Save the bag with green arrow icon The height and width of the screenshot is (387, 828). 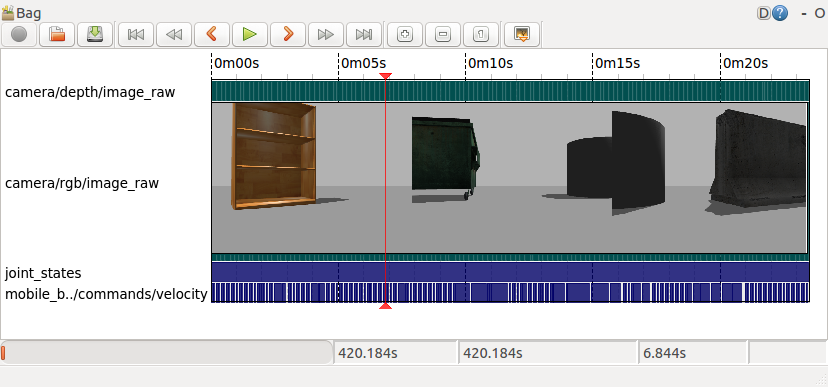pos(95,35)
